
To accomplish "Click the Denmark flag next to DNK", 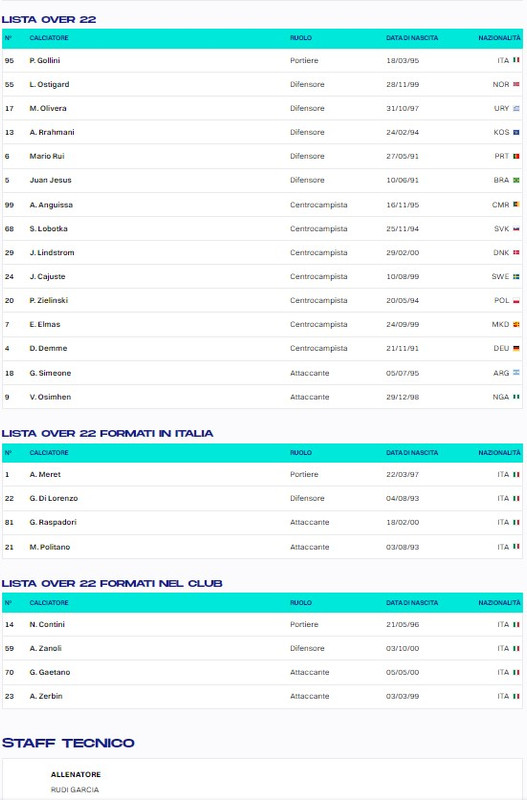I will [x=516, y=253].
